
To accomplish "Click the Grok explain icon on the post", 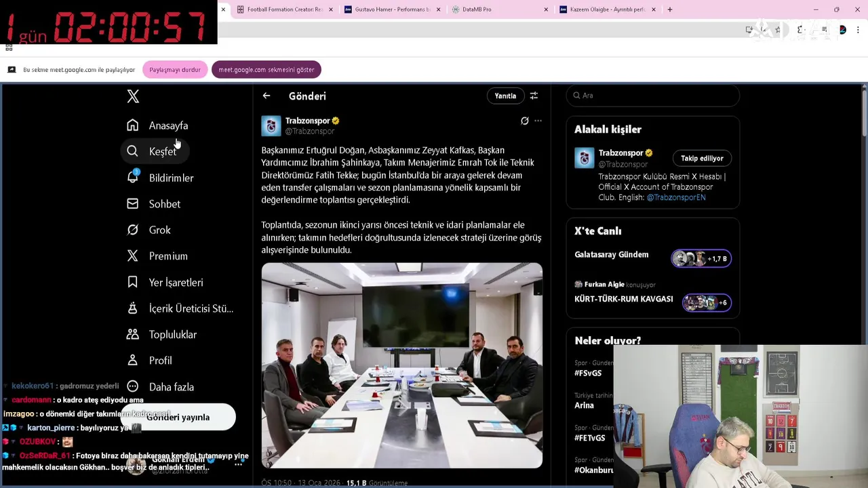I will click(x=524, y=121).
